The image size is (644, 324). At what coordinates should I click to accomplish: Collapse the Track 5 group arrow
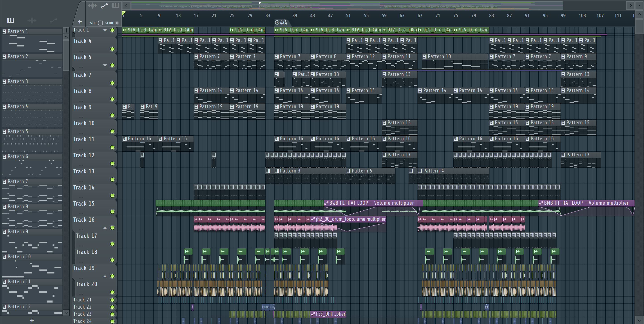click(105, 65)
